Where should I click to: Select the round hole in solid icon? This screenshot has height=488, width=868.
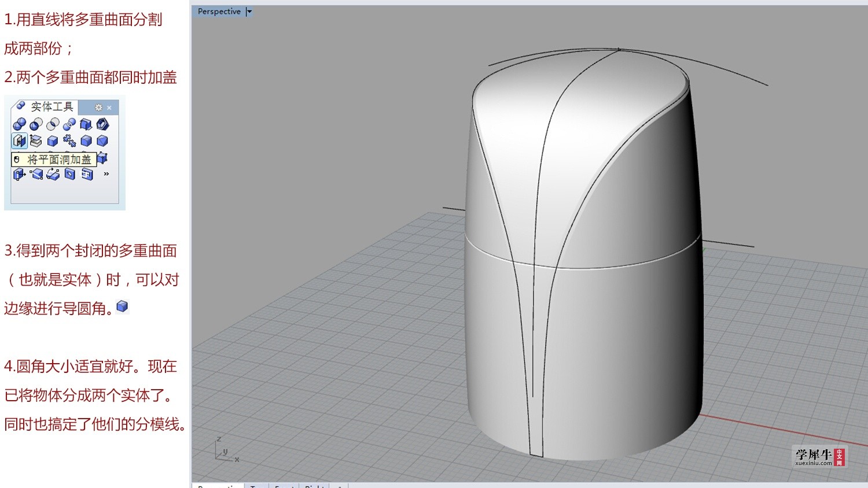(x=69, y=174)
